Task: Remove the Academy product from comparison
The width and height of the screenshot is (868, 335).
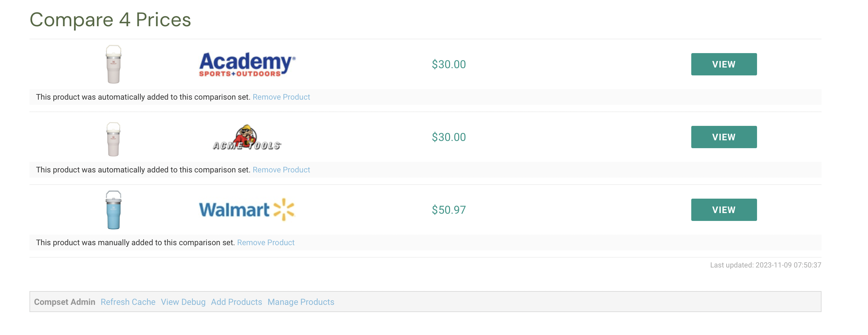Action: click(x=281, y=97)
